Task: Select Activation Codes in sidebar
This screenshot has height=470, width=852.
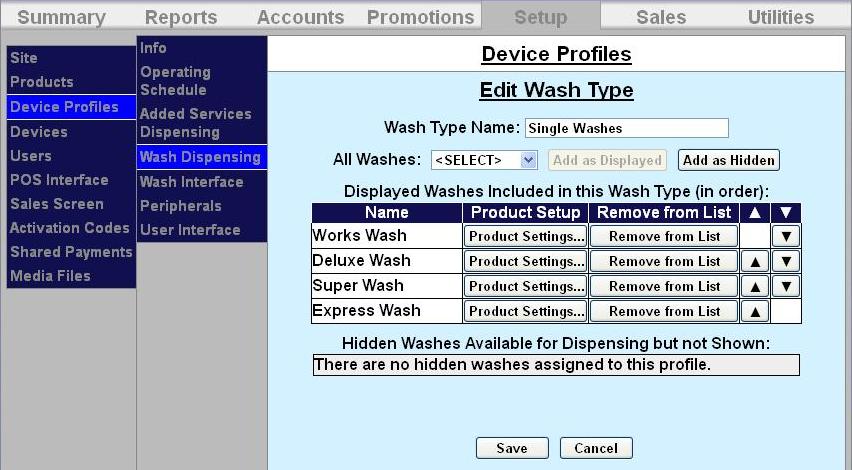Action: [70, 228]
